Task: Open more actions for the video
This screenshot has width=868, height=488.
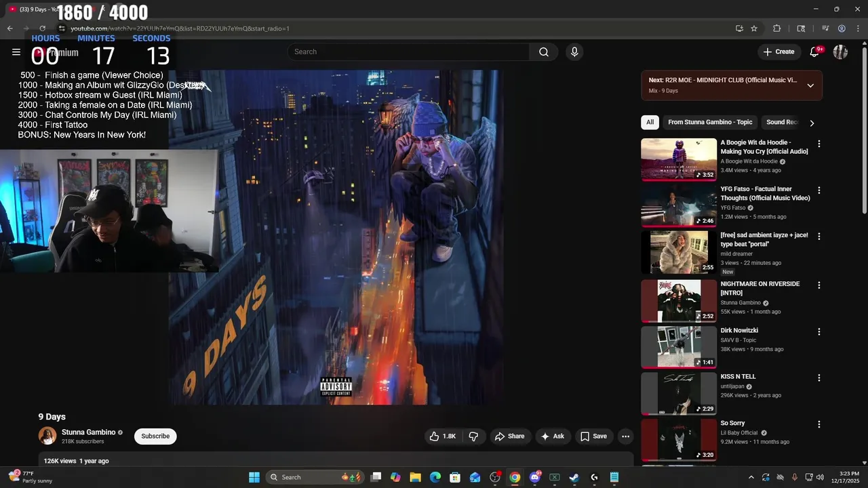Action: click(625, 436)
